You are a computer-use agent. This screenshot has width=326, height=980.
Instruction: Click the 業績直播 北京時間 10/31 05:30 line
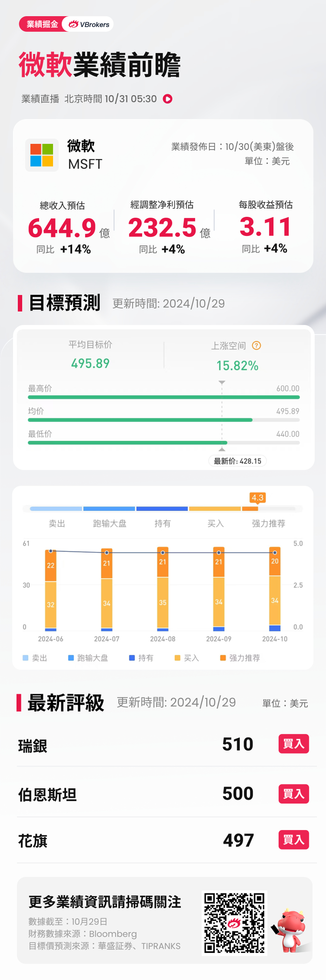tap(89, 99)
